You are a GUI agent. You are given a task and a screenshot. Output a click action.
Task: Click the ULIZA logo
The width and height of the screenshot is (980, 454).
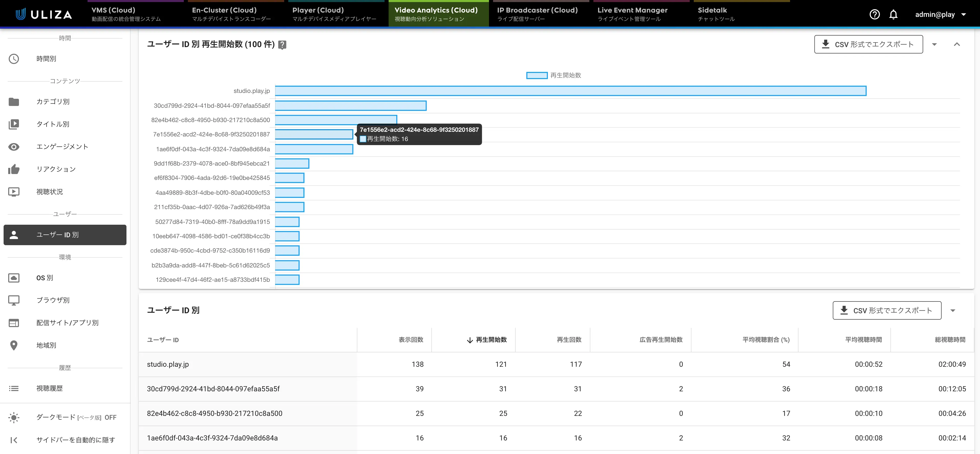pos(43,14)
